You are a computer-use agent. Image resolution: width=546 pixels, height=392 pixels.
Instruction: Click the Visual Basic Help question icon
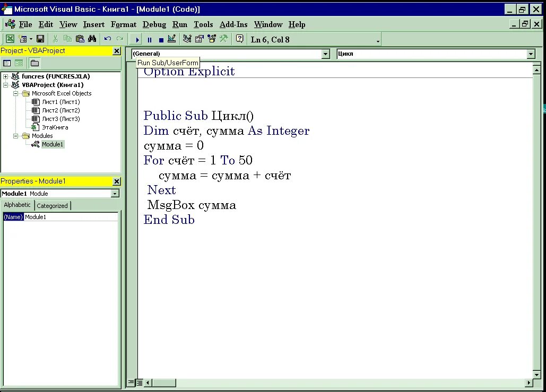pos(240,39)
